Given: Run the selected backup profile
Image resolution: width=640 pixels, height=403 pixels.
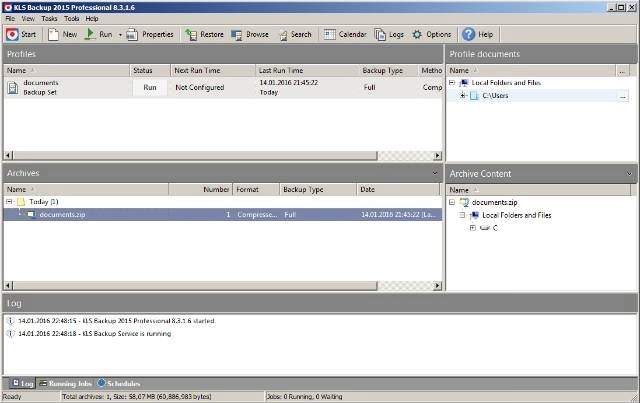Looking at the screenshot, I should click(98, 35).
